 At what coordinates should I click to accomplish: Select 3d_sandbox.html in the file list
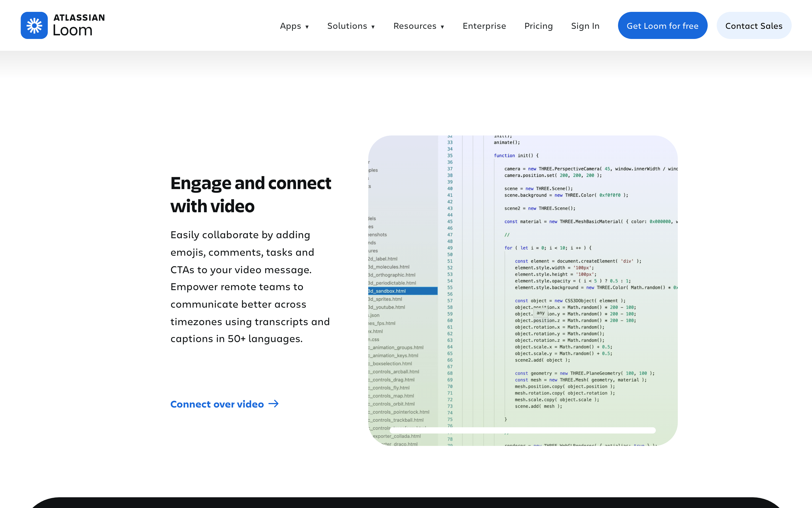[x=403, y=291]
